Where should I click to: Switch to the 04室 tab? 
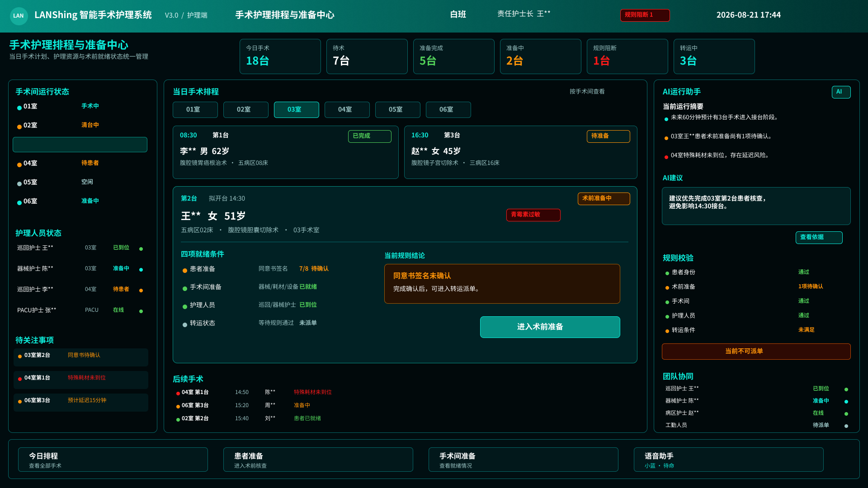tap(347, 110)
